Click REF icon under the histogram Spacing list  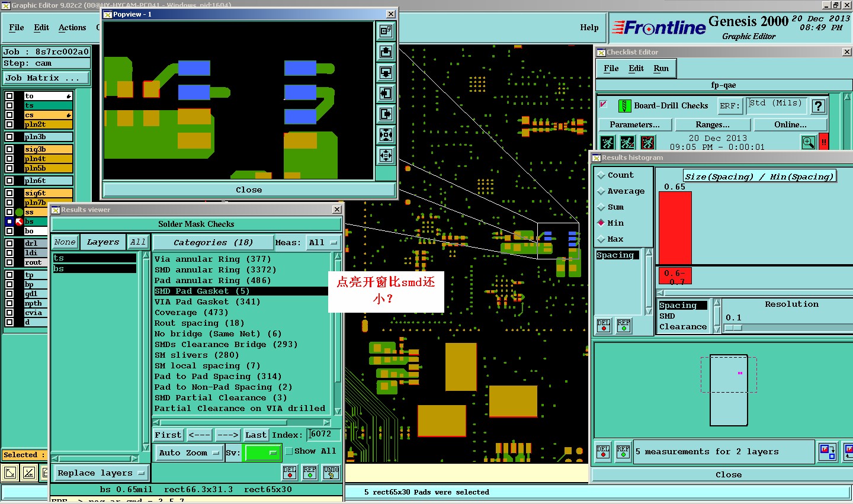coord(624,326)
